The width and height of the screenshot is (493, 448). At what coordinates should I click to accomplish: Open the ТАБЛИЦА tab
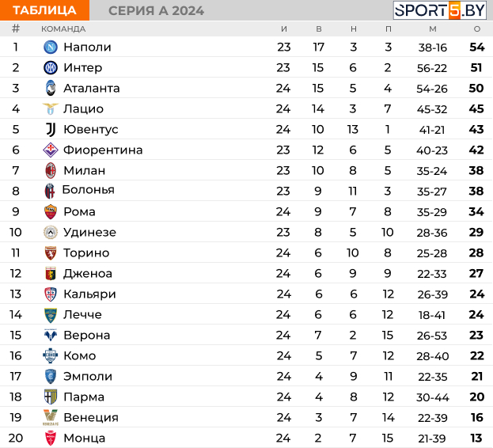click(x=44, y=10)
